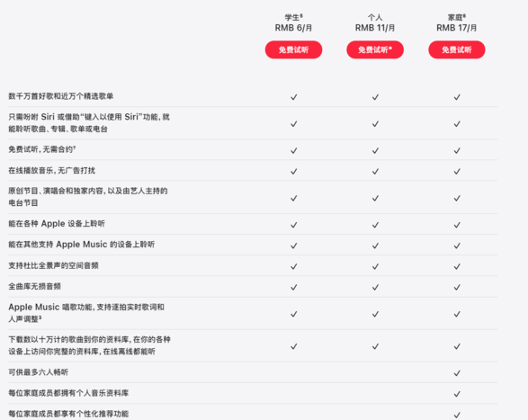Click the RMB 11/月 price text
The image size is (528, 420).
[x=375, y=28]
